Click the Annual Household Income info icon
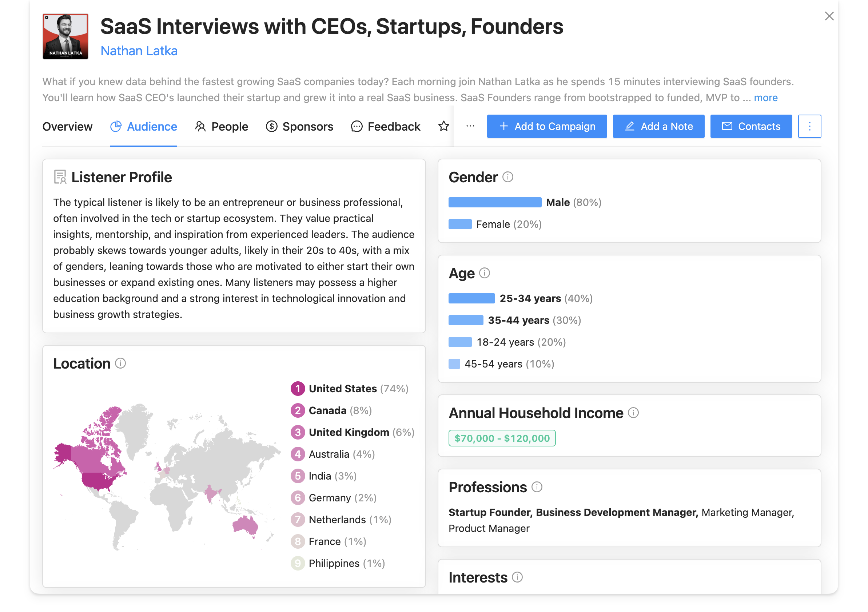 633,413
